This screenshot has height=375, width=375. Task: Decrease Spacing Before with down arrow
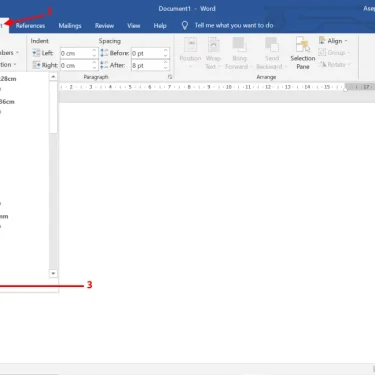(166, 56)
